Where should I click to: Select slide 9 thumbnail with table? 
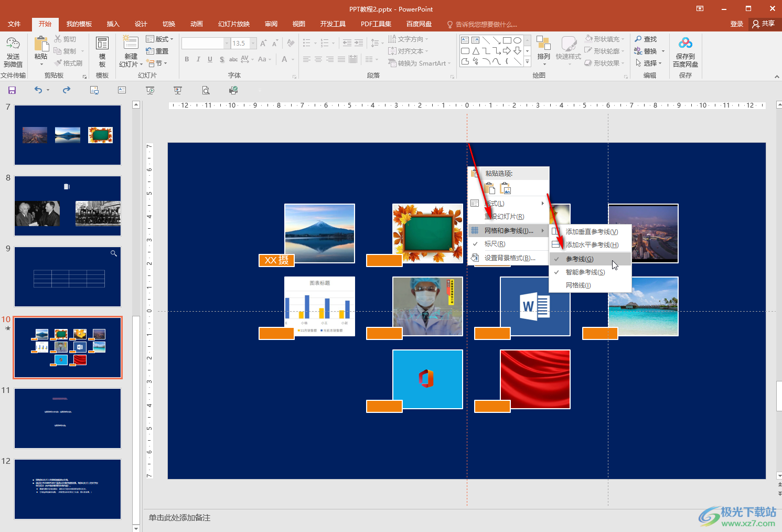pyautogui.click(x=68, y=277)
